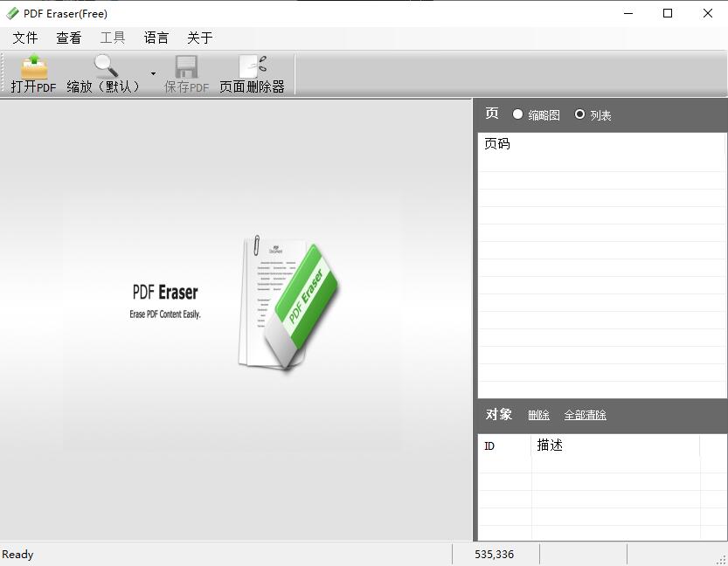The image size is (728, 566).
Task: Open the 查看 menu
Action: (69, 38)
